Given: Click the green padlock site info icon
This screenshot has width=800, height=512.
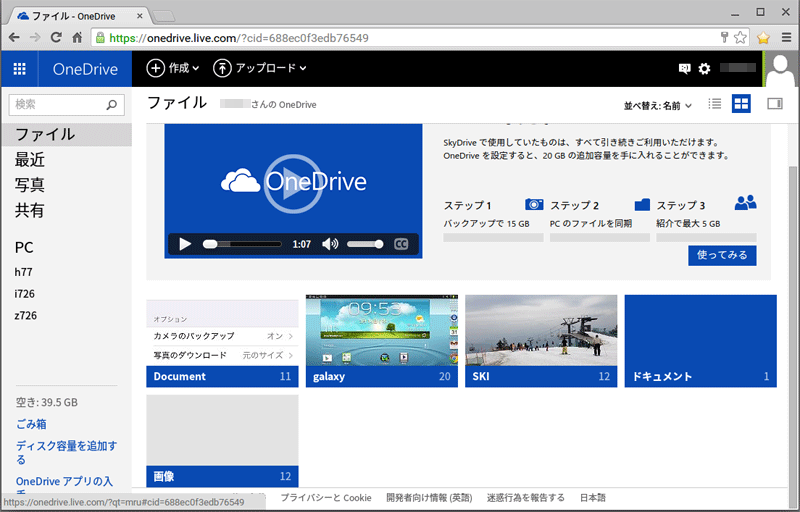Looking at the screenshot, I should click(x=100, y=38).
